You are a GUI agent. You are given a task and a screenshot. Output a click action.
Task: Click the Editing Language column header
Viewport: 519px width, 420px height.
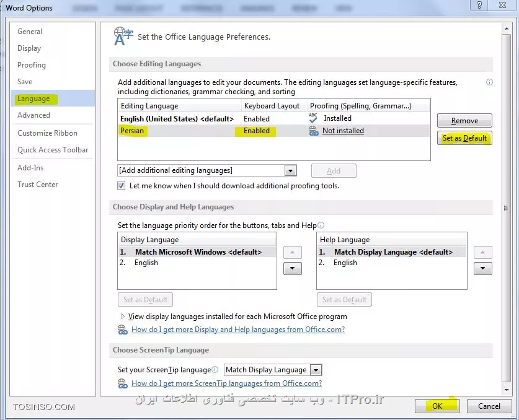pos(180,106)
